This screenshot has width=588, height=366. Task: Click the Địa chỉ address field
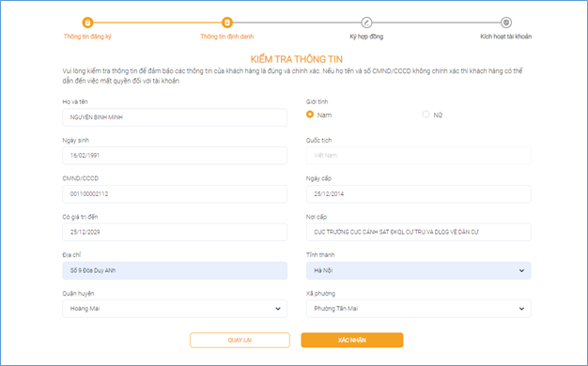pos(175,270)
